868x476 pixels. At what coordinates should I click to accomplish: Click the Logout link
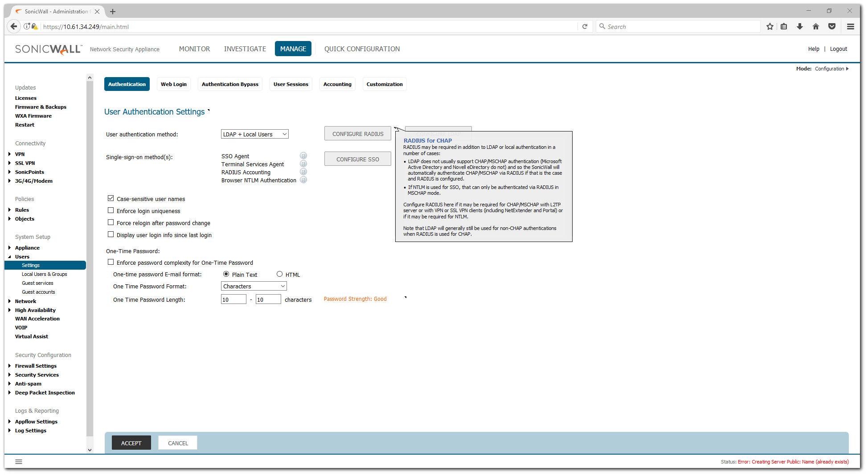[x=838, y=49]
